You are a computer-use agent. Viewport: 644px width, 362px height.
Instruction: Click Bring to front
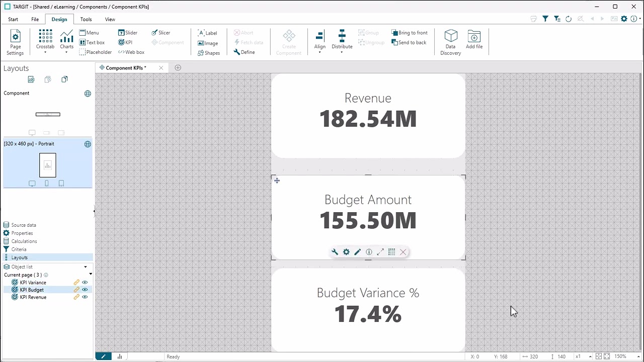point(410,33)
